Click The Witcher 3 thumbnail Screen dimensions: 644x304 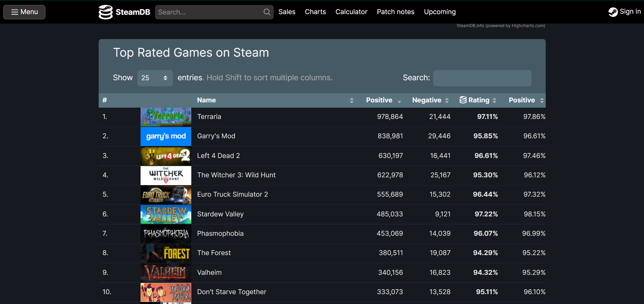click(x=166, y=175)
